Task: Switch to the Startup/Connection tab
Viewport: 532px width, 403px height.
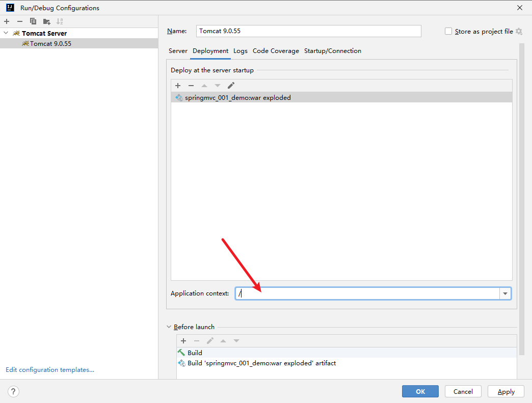Action: coord(332,51)
